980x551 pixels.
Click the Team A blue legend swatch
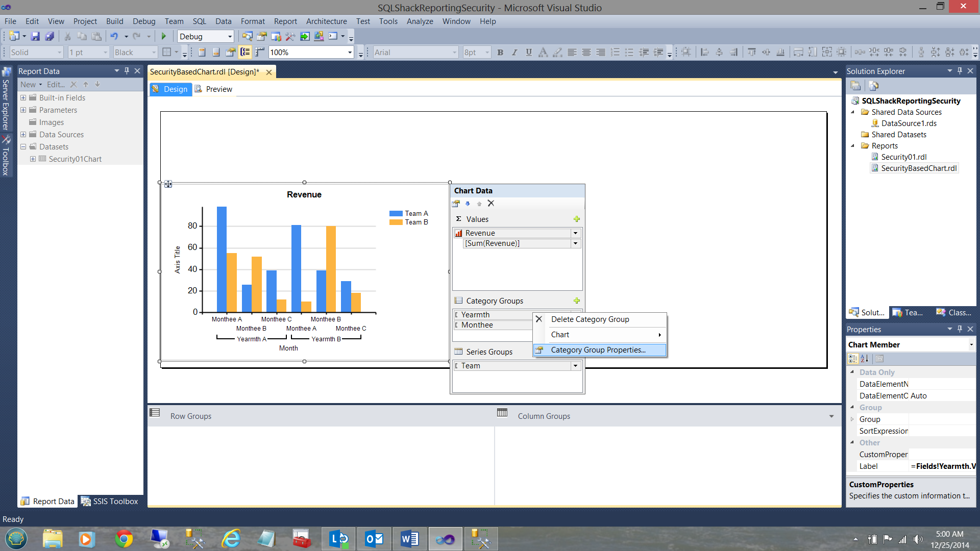[396, 213]
